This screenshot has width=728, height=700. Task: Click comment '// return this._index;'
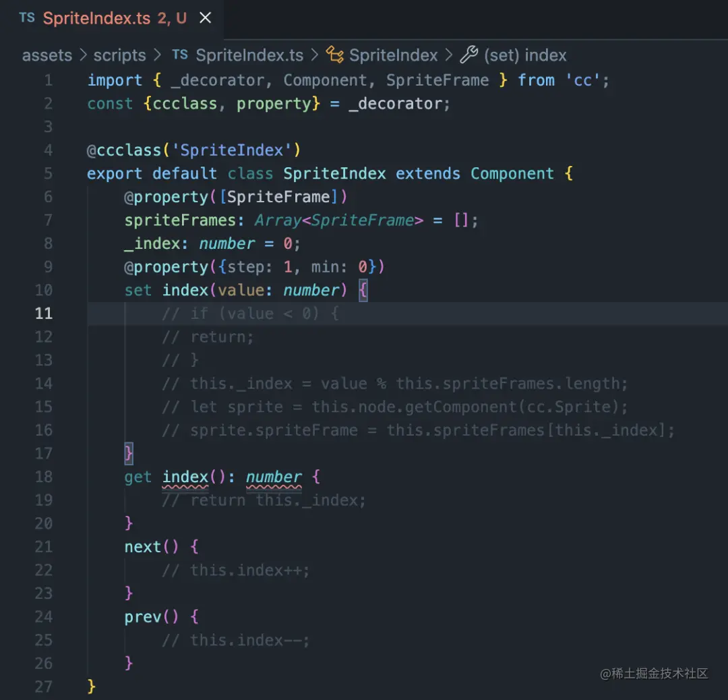(264, 500)
